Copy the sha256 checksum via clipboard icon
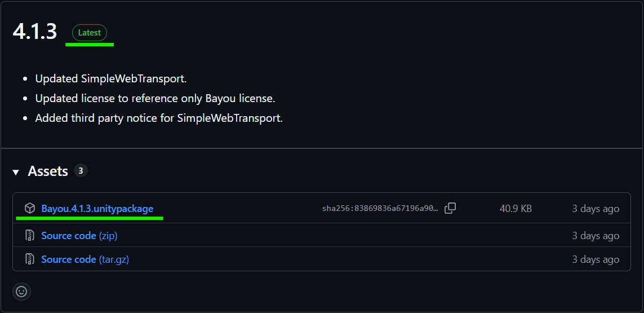The height and width of the screenshot is (313, 644). pyautogui.click(x=450, y=208)
